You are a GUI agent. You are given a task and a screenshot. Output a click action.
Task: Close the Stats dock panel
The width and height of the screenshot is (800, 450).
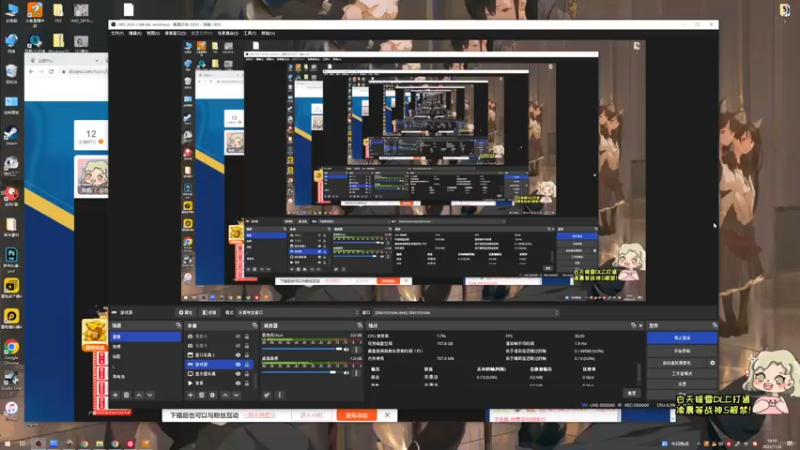click(641, 326)
